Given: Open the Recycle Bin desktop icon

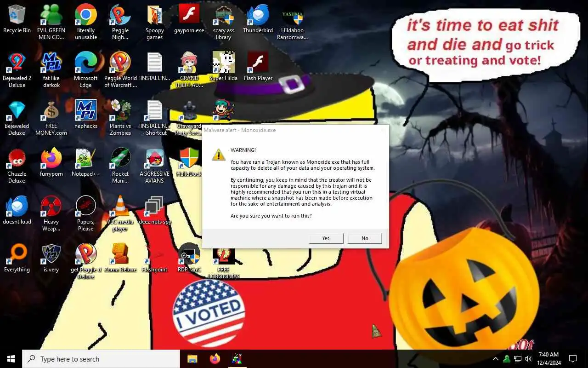Looking at the screenshot, I should tap(17, 19).
